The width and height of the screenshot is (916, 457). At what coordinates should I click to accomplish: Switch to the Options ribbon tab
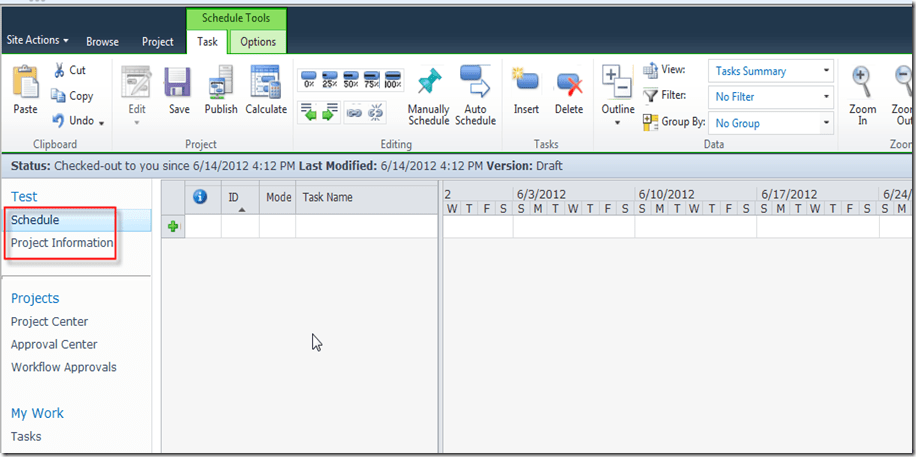(258, 42)
